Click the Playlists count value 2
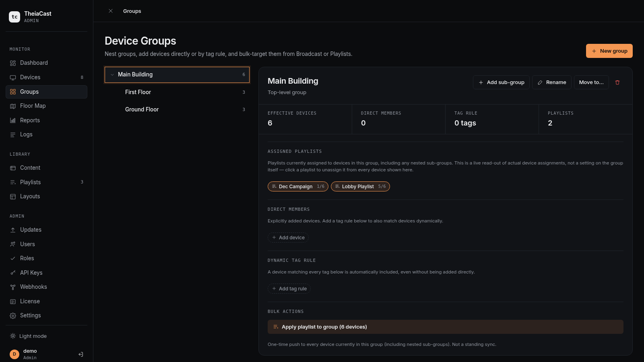Screen dimensions: 644x362 pyautogui.click(x=550, y=123)
